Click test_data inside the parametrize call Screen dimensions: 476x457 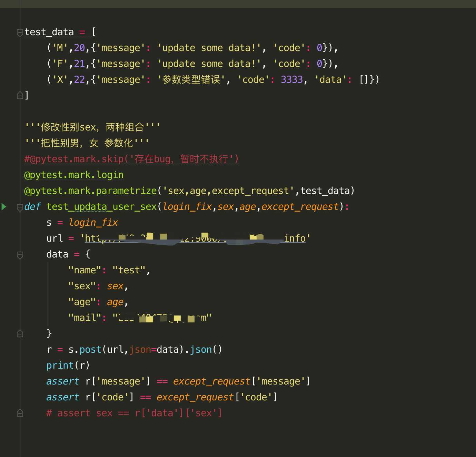click(x=325, y=191)
